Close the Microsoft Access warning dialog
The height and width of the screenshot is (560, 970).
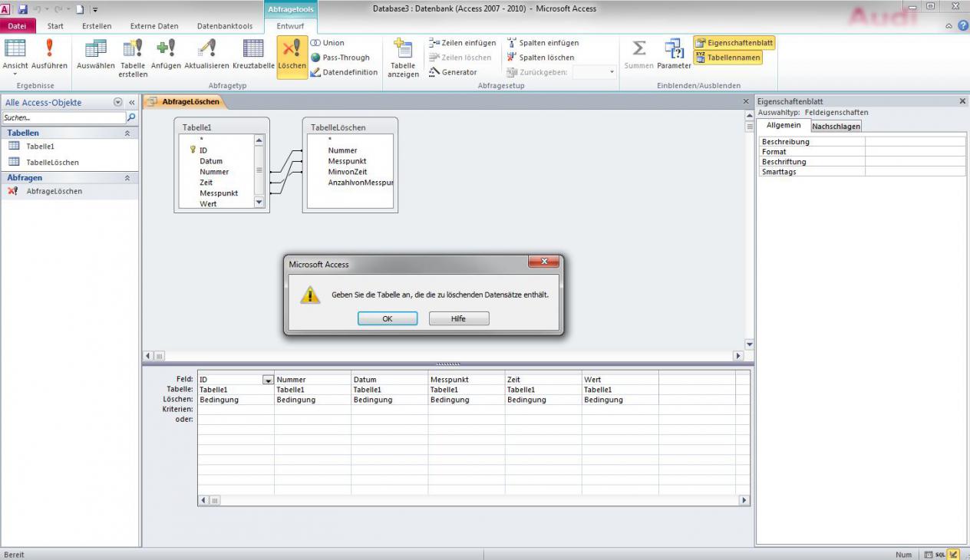[x=544, y=262]
